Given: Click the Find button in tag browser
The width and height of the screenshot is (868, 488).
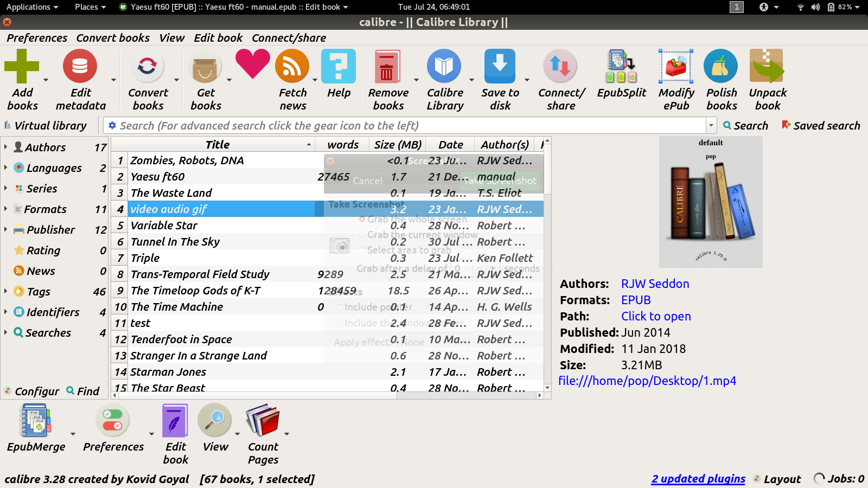Looking at the screenshot, I should pyautogui.click(x=83, y=391).
